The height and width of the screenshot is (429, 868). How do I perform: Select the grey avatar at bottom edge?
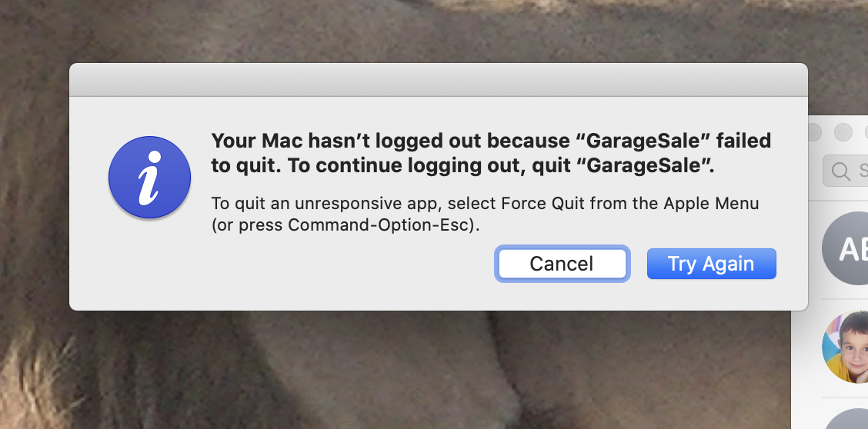tap(846, 419)
